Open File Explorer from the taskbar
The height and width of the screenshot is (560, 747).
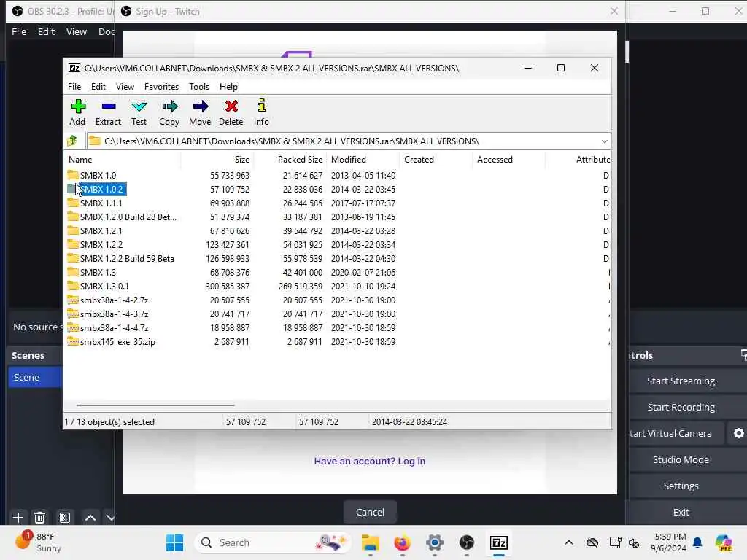[x=370, y=542]
